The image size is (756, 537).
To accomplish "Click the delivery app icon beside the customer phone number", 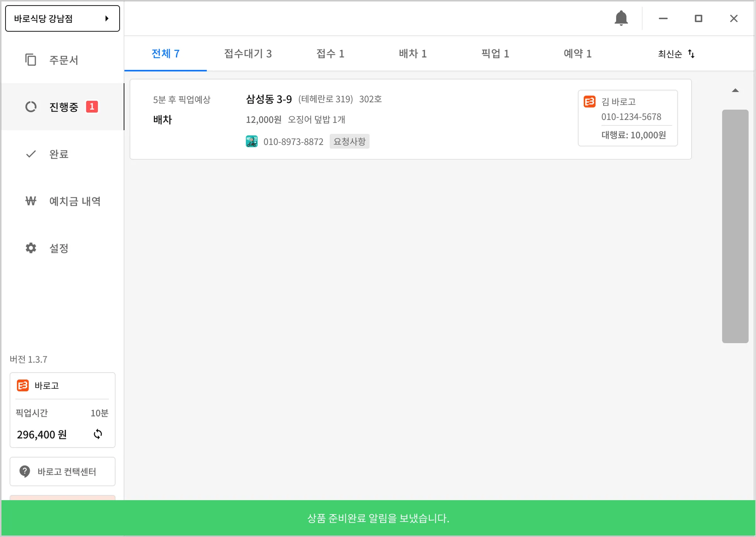I will tap(252, 141).
